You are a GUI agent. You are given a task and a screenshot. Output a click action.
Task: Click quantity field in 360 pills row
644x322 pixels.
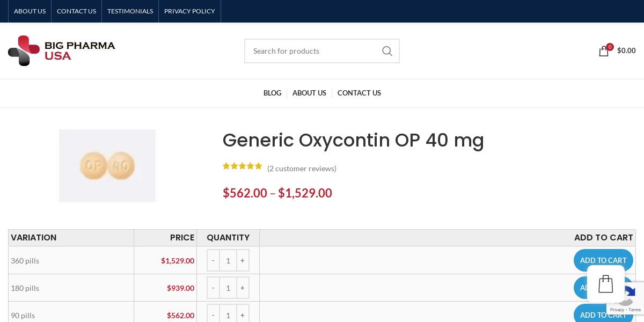click(x=228, y=260)
